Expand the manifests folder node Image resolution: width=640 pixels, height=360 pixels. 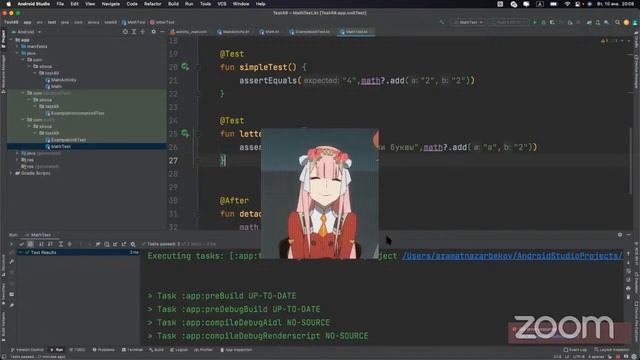coord(17,47)
